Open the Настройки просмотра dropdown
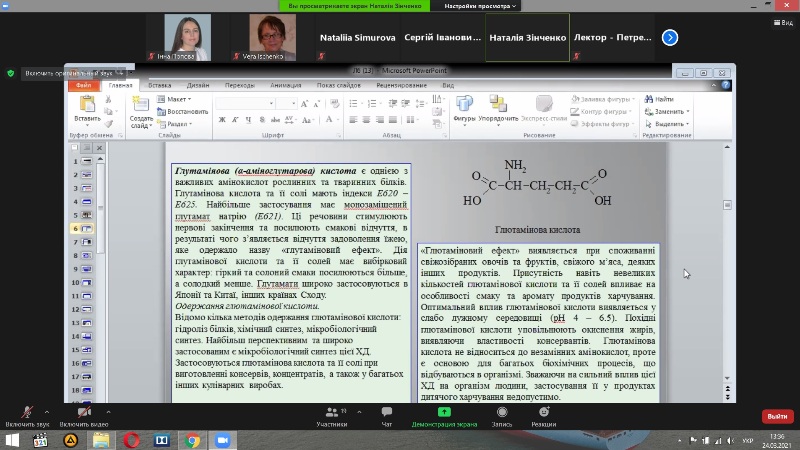 click(479, 6)
